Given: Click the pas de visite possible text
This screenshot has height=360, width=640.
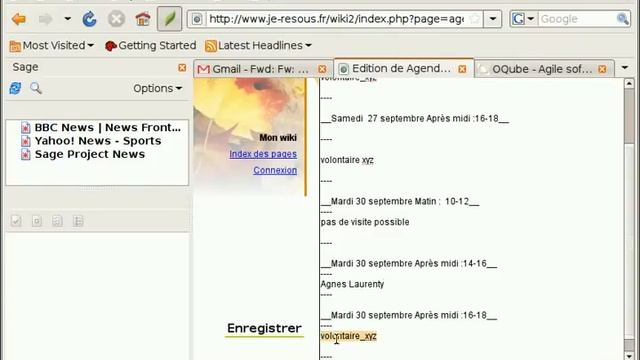Looking at the screenshot, I should [364, 222].
